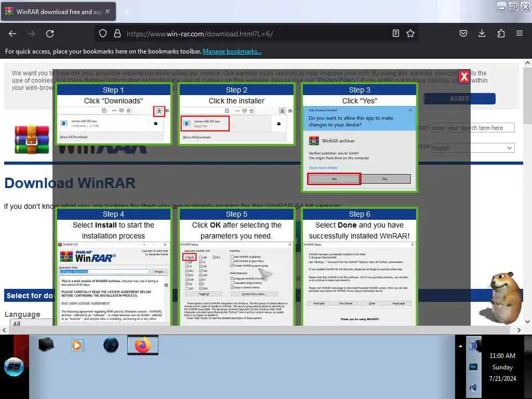Click the vertical scrollbar down arrow
532x399 pixels.
coord(527,322)
